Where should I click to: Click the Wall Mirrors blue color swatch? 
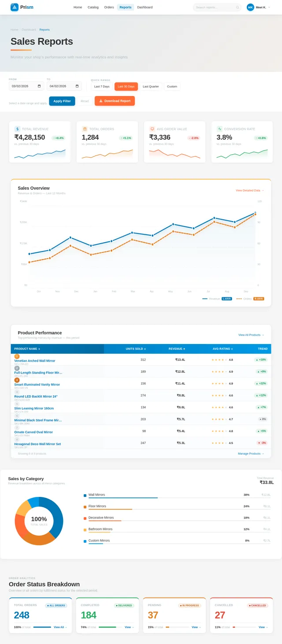[85, 496]
